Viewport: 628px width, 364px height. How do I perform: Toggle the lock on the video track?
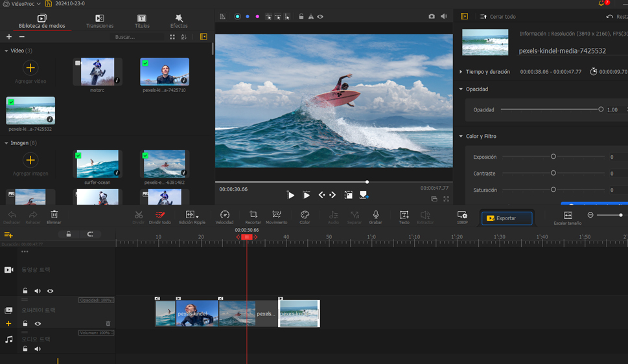point(25,291)
